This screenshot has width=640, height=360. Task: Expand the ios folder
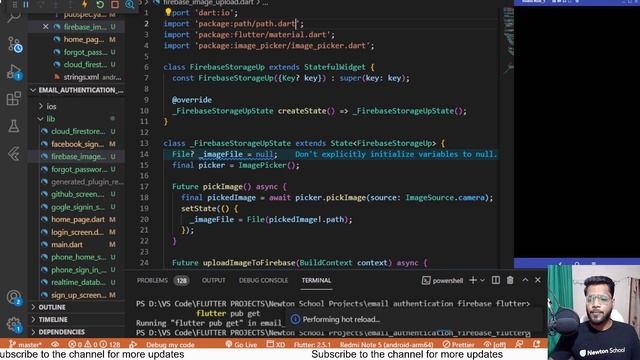click(x=77, y=106)
